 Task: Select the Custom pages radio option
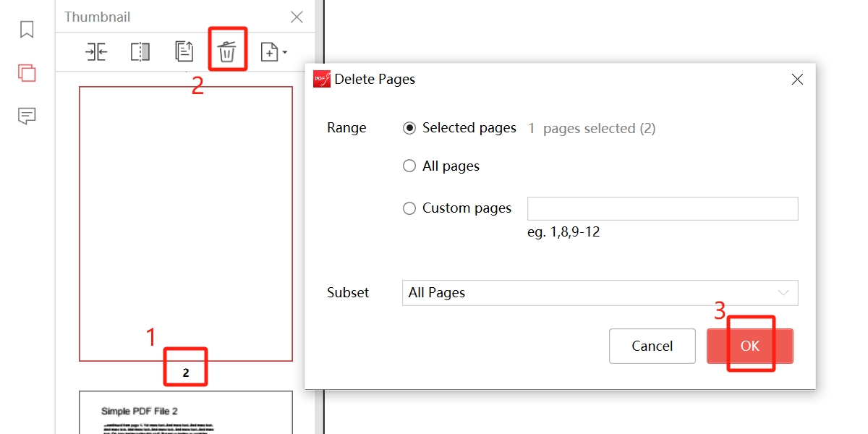point(409,208)
